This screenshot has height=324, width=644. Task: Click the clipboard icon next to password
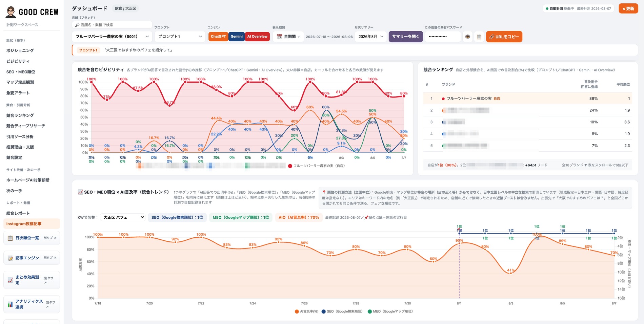pos(479,37)
